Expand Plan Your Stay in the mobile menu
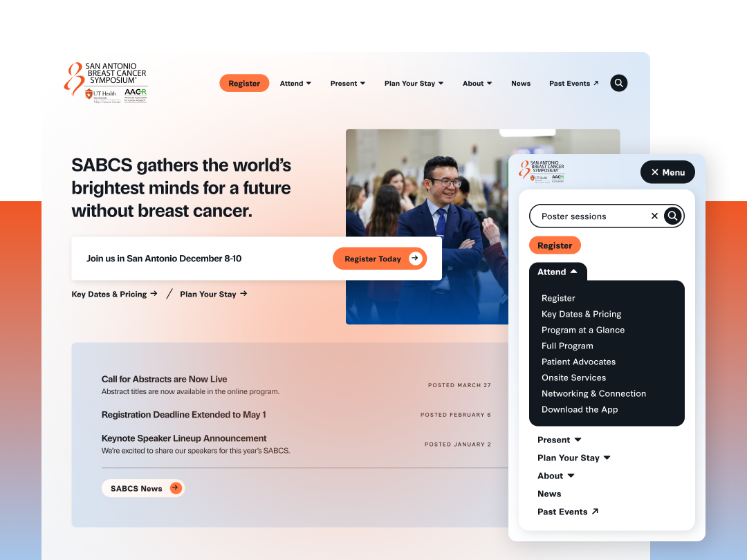 coord(573,458)
